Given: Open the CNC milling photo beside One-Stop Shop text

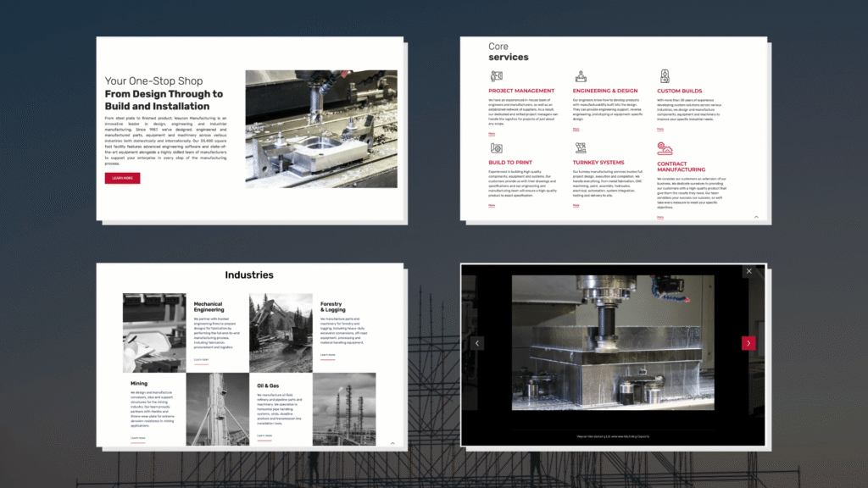Looking at the screenshot, I should click(x=321, y=129).
